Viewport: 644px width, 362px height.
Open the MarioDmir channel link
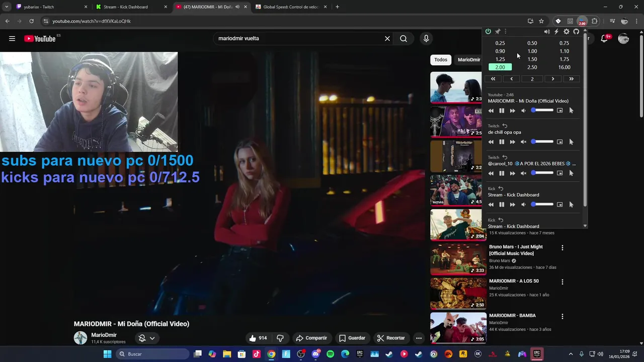(x=104, y=335)
